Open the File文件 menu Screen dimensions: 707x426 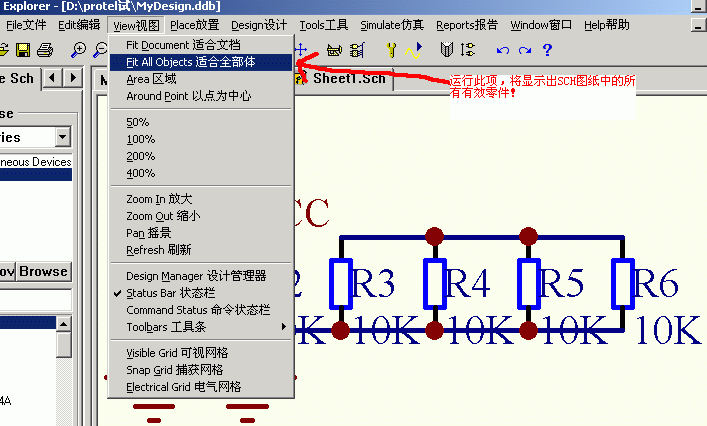click(26, 25)
